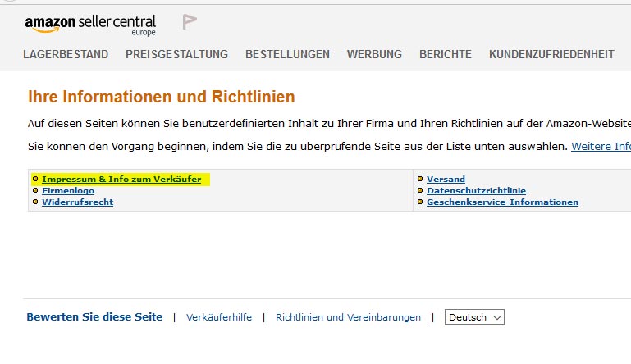Click the Amazon Seller Central logo
631x364 pixels.
[x=90, y=25]
